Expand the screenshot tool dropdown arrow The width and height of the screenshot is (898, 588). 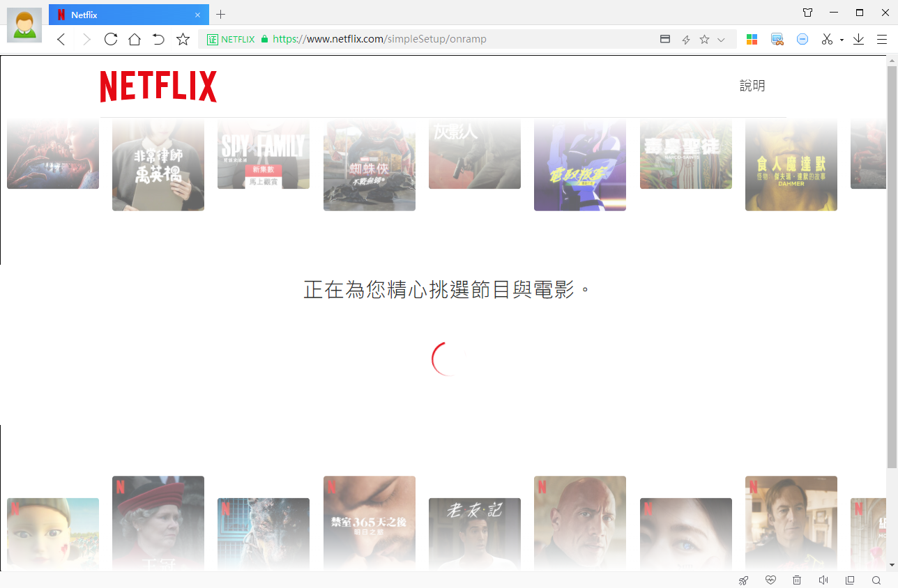click(842, 40)
